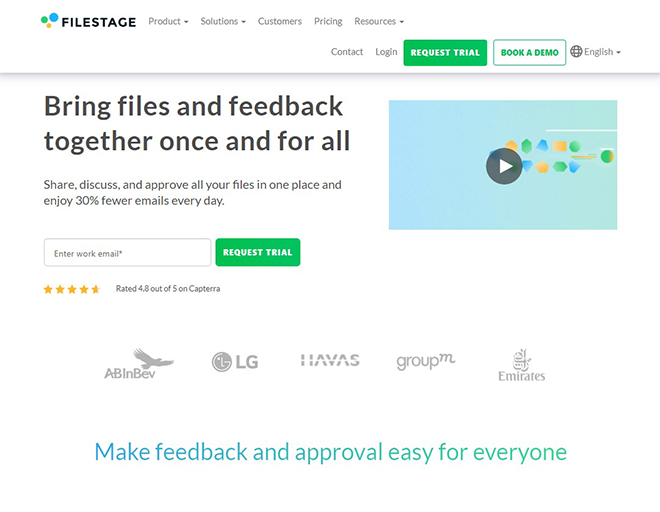Click the Login link

click(386, 52)
